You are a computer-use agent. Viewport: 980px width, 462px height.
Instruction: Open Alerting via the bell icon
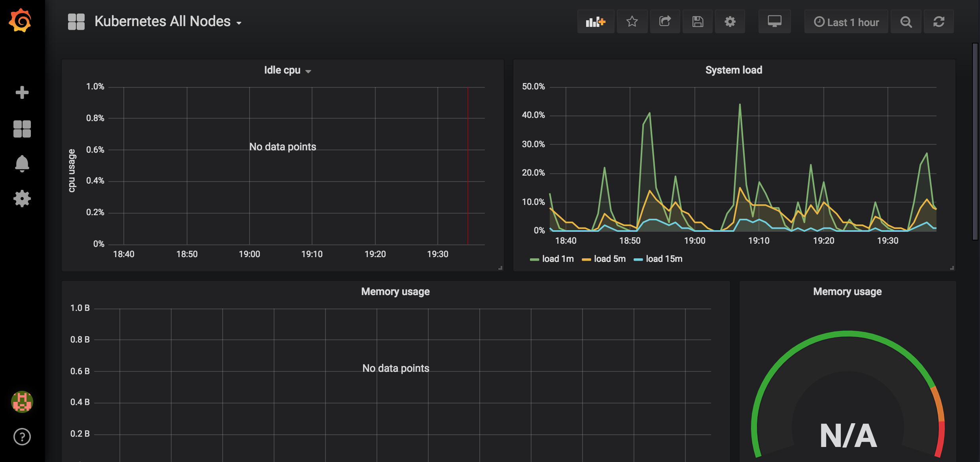(22, 164)
